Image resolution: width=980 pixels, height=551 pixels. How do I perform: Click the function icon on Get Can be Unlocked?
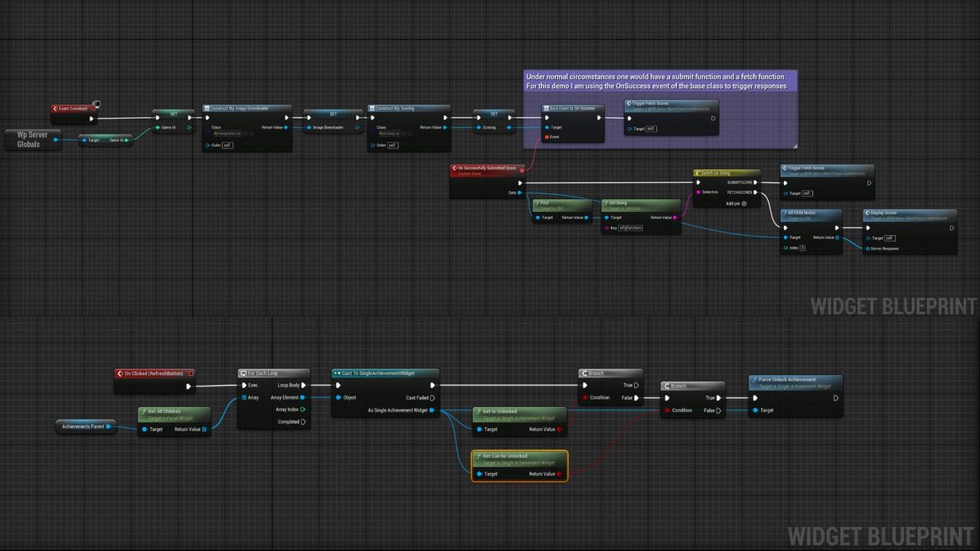[x=478, y=456]
